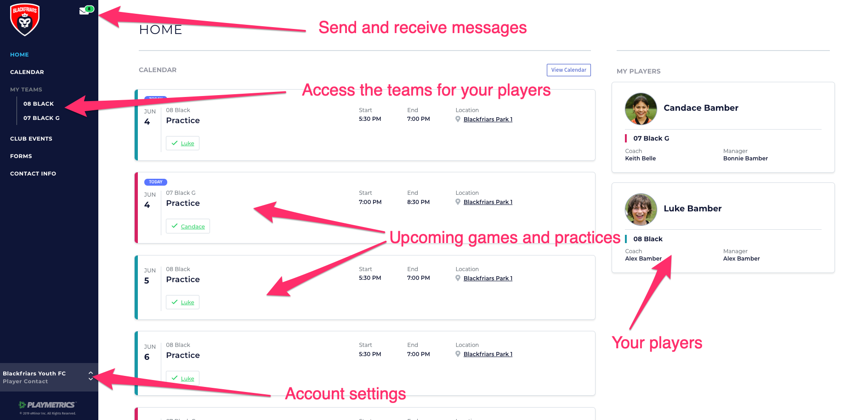Screen dimensions: 868x420
Task: Expand the Blackfriars Youth FC account switcher
Action: [x=91, y=376]
